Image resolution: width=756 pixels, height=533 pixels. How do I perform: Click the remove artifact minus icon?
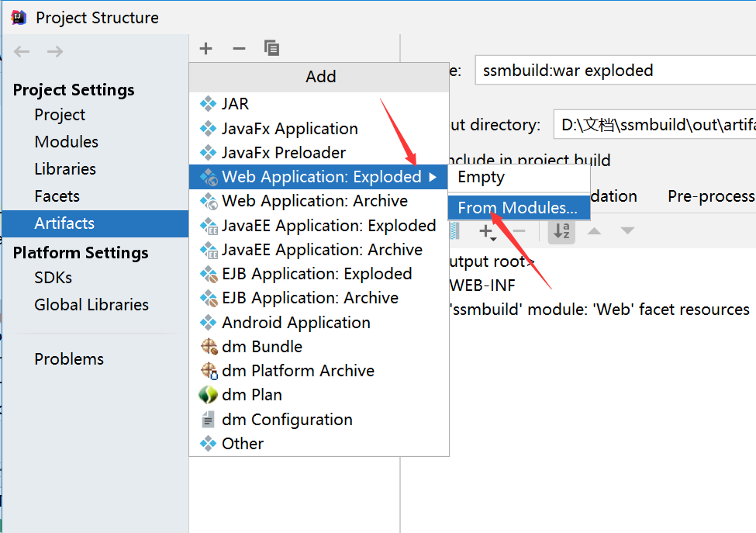point(238,48)
